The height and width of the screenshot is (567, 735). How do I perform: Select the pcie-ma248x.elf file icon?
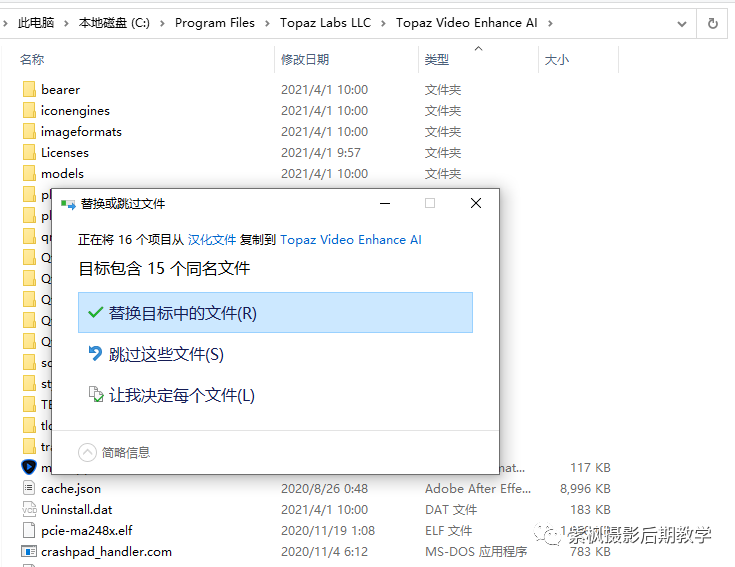pyautogui.click(x=29, y=530)
